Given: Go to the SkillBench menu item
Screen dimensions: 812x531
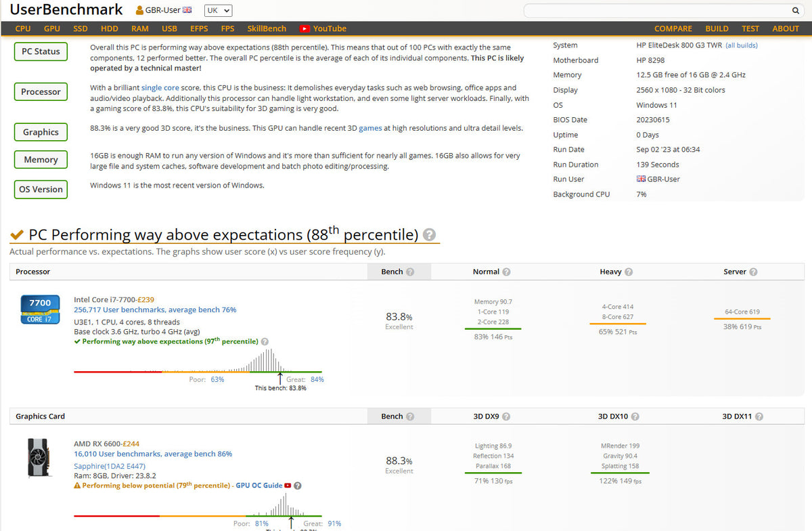Looking at the screenshot, I should (x=267, y=28).
